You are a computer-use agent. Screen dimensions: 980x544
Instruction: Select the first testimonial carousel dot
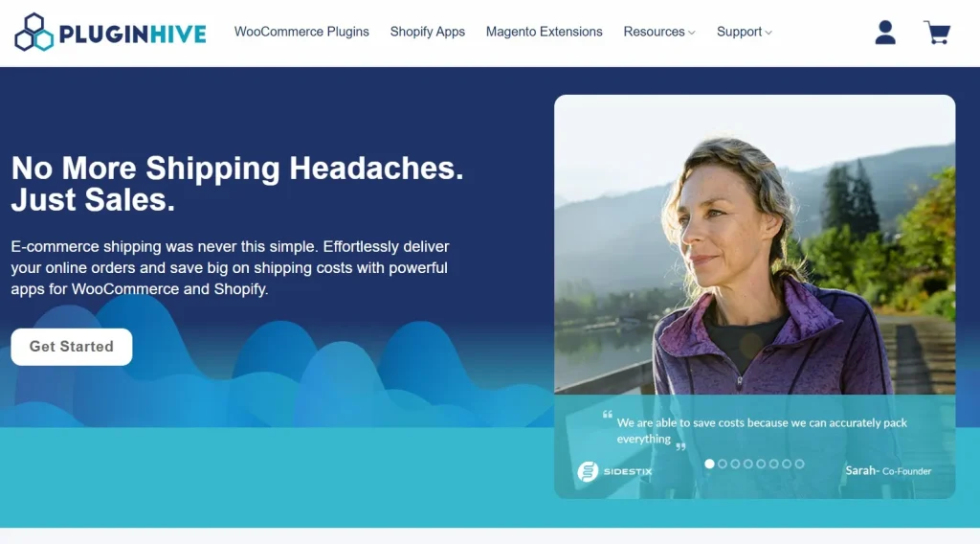coord(709,464)
